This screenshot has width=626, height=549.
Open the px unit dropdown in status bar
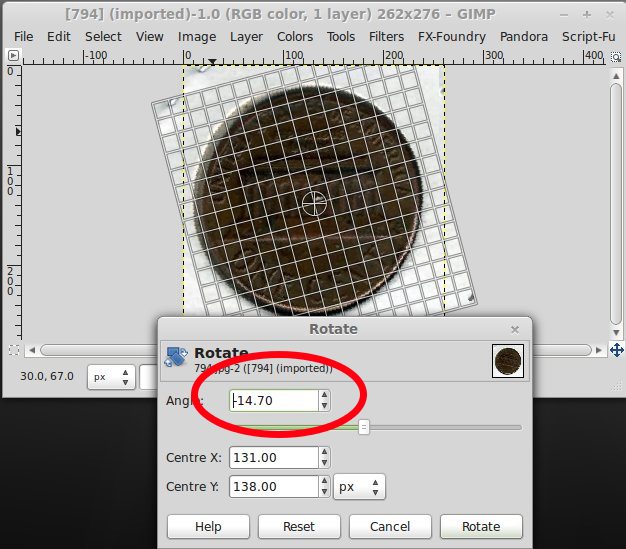pos(111,377)
